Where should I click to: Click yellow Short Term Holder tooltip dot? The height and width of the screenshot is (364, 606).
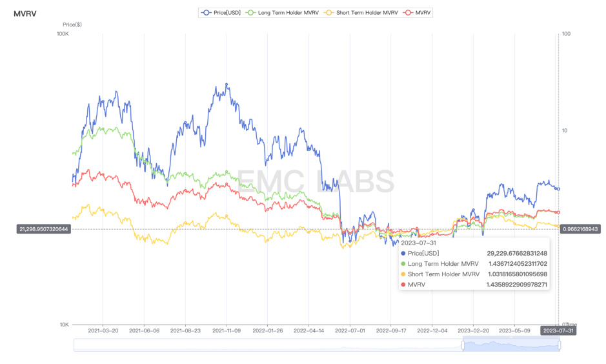[403, 274]
